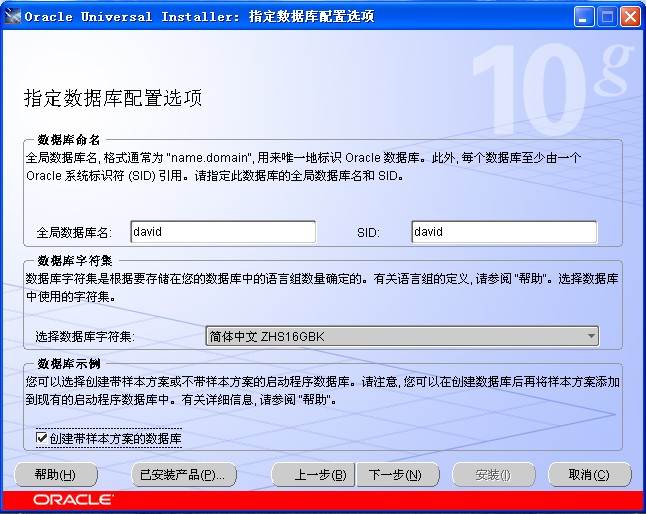Close the Oracle Universal Installer window

click(630, 17)
